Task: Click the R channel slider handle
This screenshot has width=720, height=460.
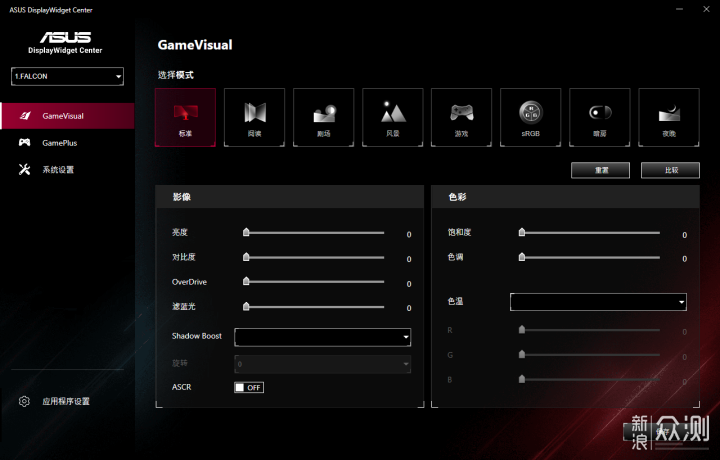Action: [522, 329]
